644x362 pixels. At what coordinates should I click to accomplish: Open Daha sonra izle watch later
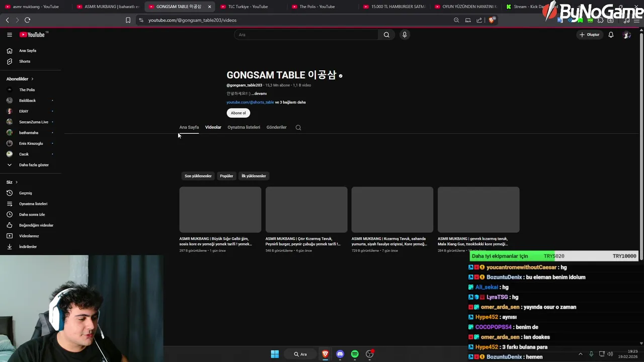tap(31, 215)
